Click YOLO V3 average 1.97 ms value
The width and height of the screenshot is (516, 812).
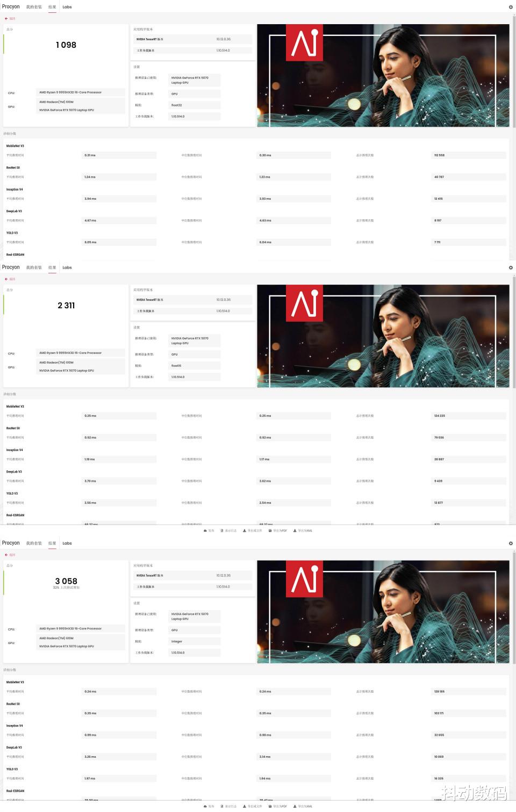point(119,778)
